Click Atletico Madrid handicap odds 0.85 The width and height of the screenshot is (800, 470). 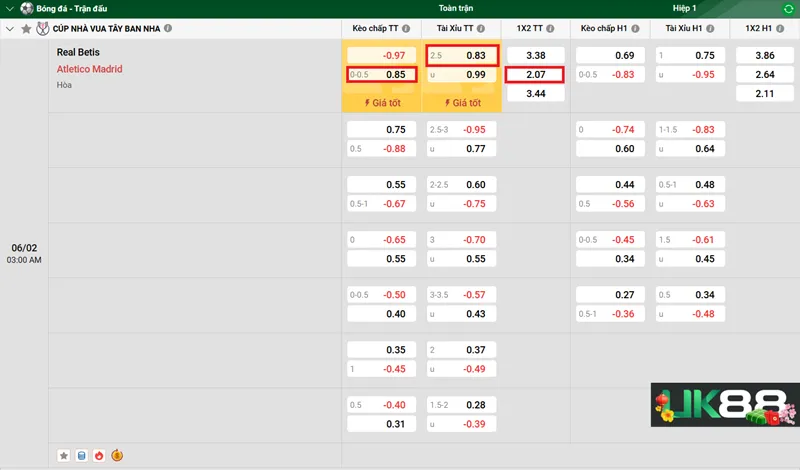tap(381, 74)
